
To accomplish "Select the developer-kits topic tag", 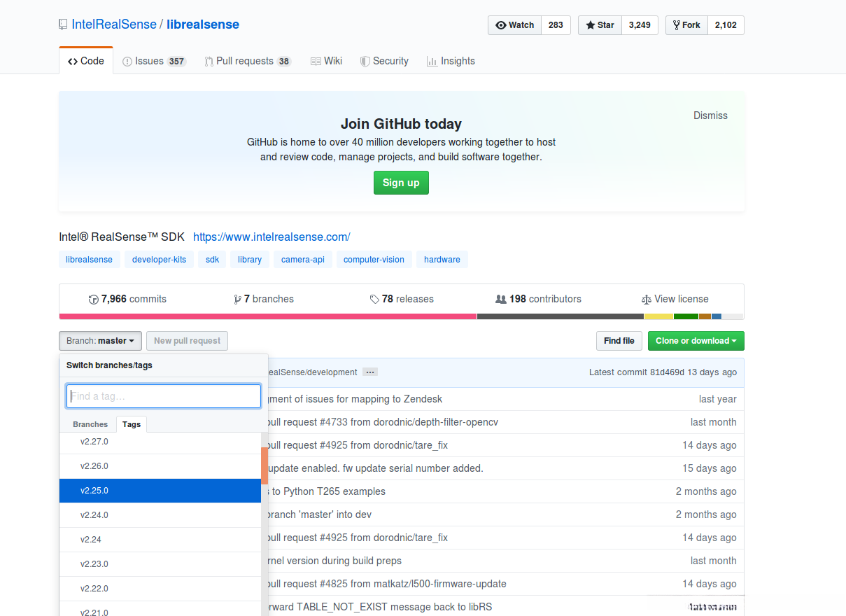I will click(159, 260).
